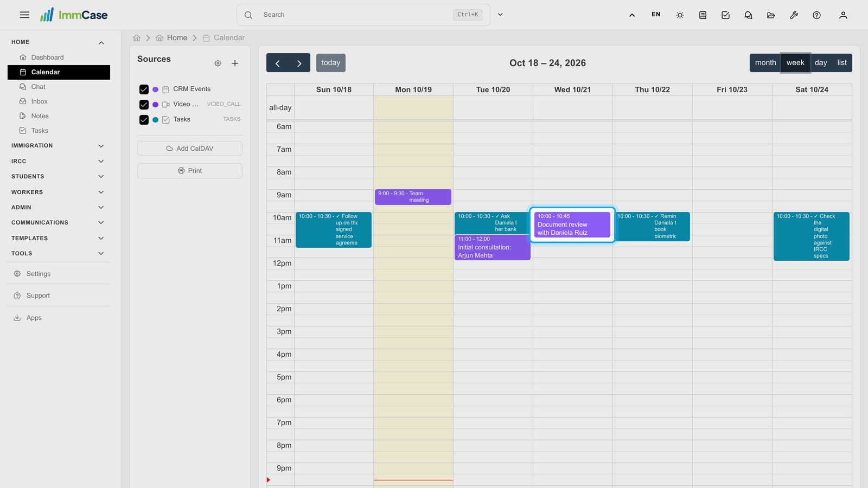Click the Print button
This screenshot has width=868, height=488.
click(x=190, y=171)
